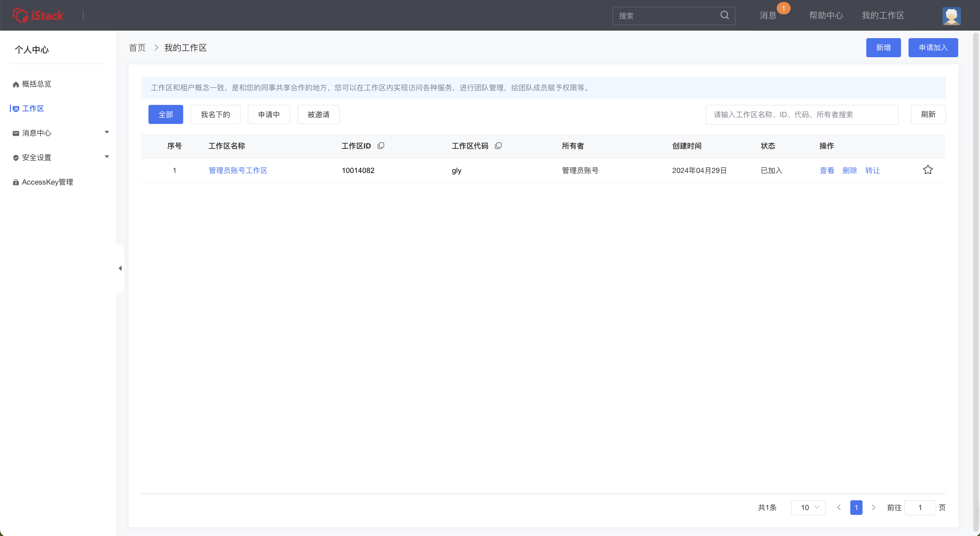Image resolution: width=980 pixels, height=536 pixels.
Task: Focus the 前往 page number input
Action: pyautogui.click(x=920, y=507)
